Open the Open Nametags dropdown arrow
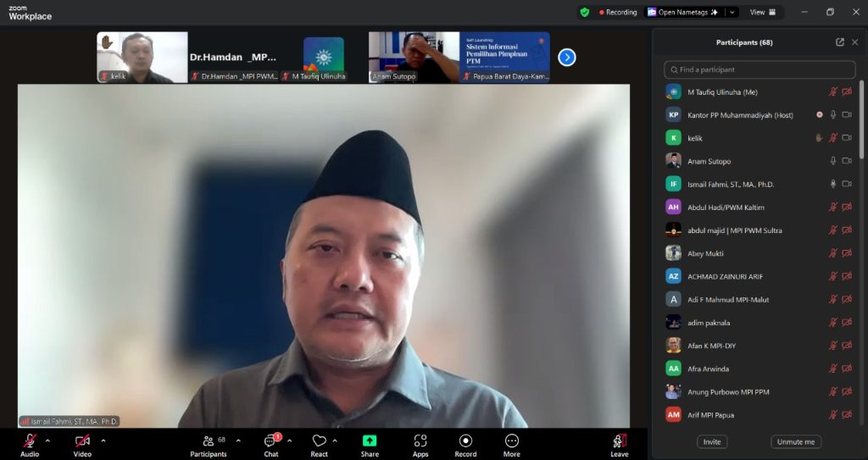The image size is (868, 460). point(732,12)
